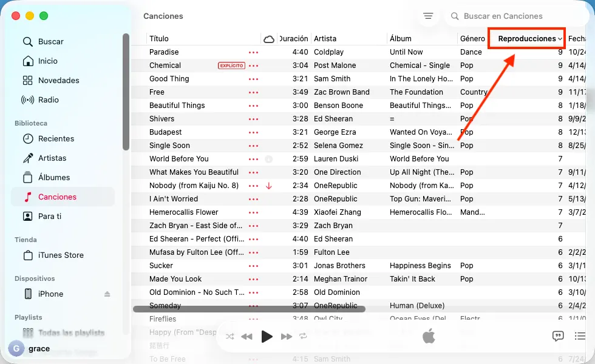595x364 pixels.
Task: Click the artist Lauren Duski
Action: point(336,159)
